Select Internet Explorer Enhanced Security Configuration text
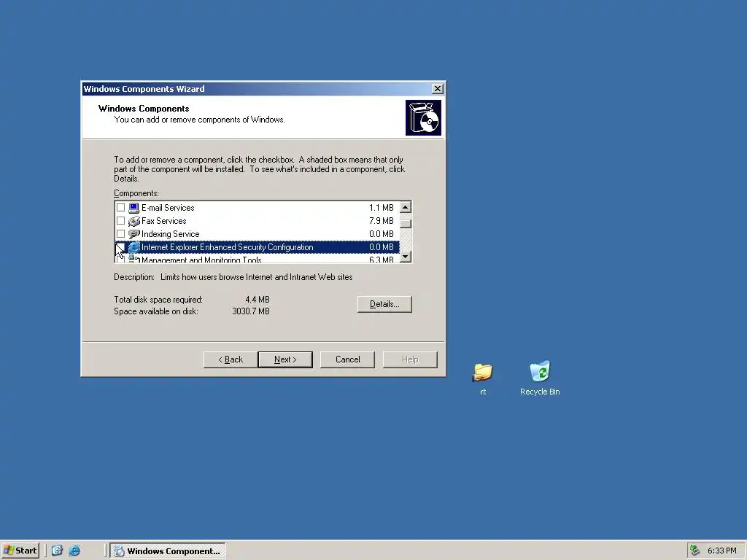This screenshot has width=747, height=560. (x=228, y=247)
